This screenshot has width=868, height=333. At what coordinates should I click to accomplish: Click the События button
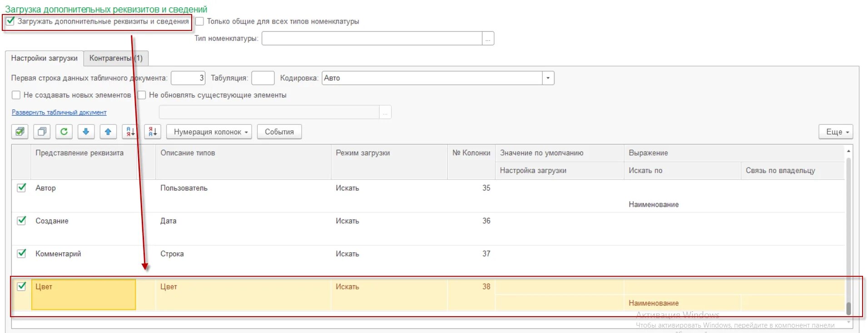pyautogui.click(x=279, y=132)
